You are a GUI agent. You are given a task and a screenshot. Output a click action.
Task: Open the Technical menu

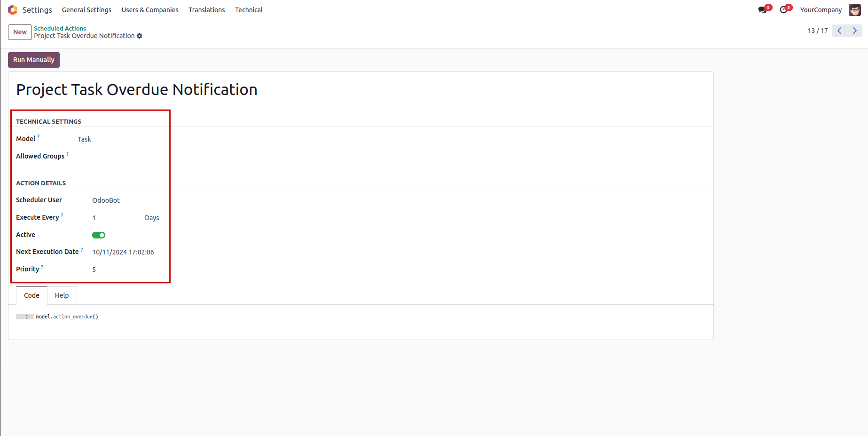[249, 10]
